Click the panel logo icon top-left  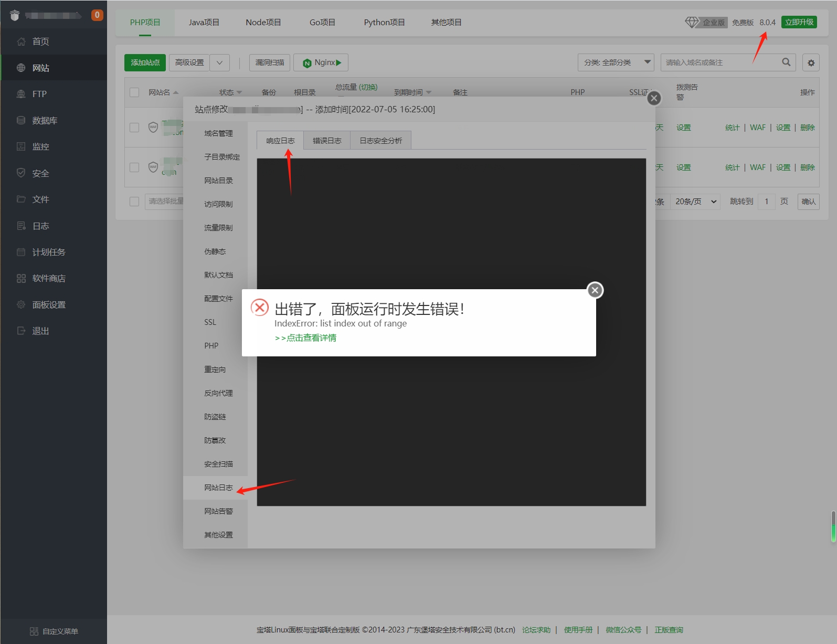point(15,16)
